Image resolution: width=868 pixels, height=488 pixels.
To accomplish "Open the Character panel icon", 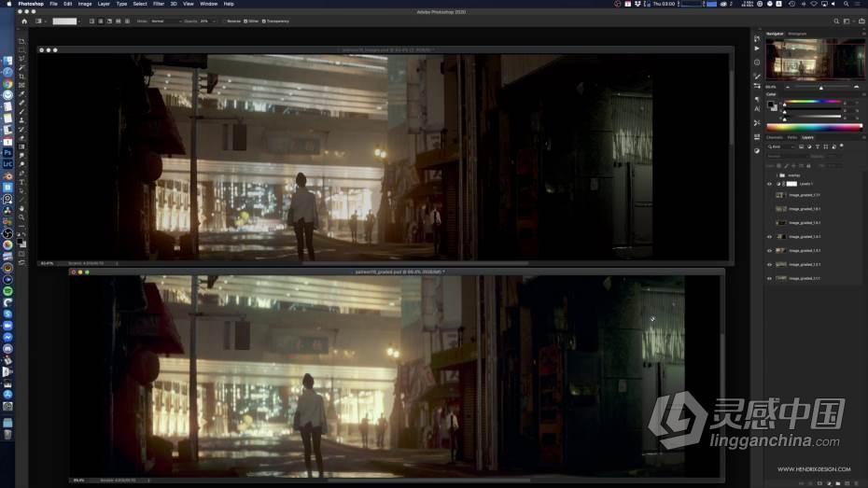I will (x=757, y=109).
